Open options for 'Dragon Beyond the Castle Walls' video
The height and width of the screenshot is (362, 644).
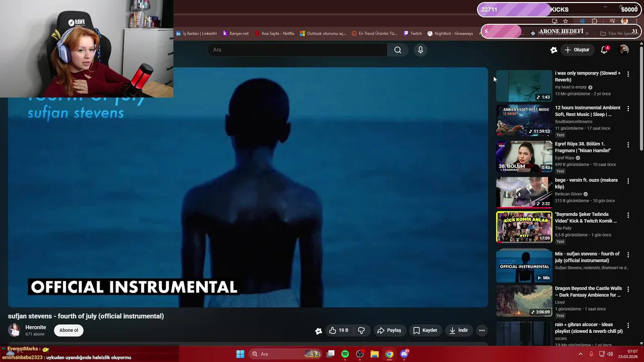click(628, 289)
